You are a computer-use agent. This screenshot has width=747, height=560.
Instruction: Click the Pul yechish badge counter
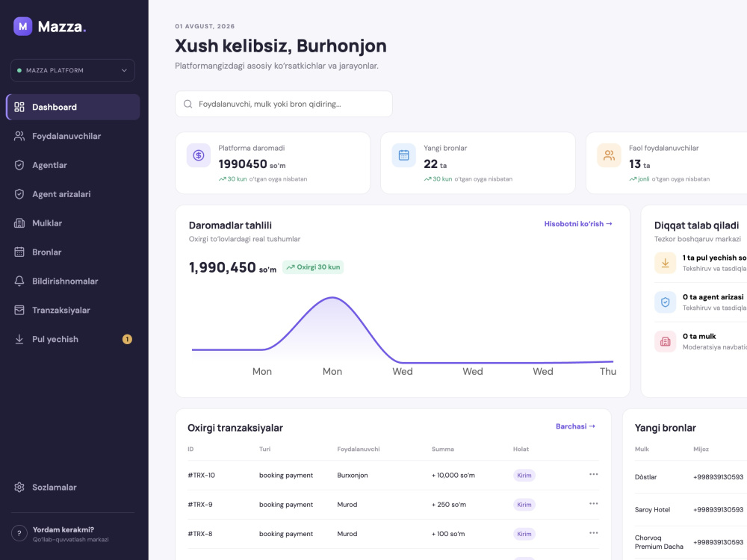click(127, 340)
